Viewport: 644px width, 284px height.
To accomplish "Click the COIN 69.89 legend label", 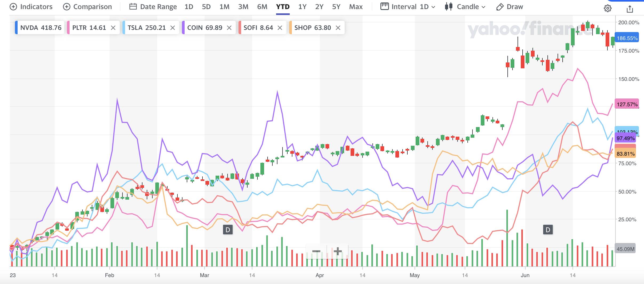I will (x=205, y=28).
